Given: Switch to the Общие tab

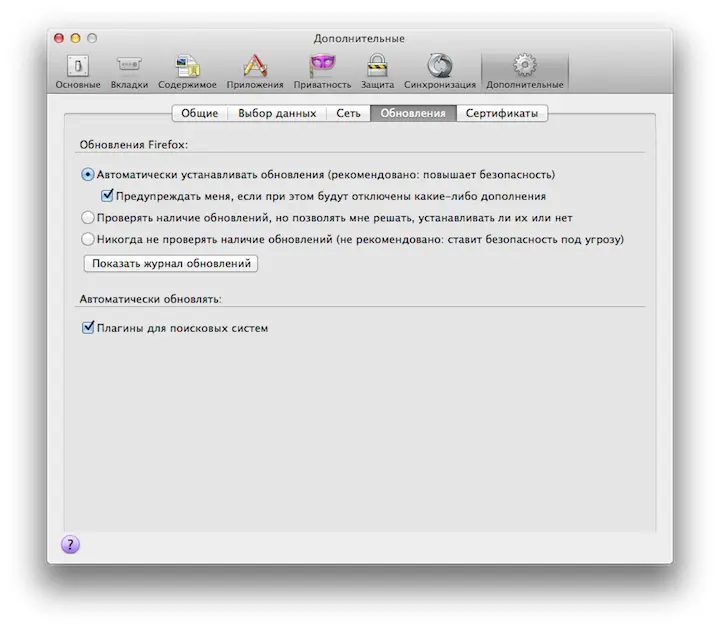Looking at the screenshot, I should point(199,113).
